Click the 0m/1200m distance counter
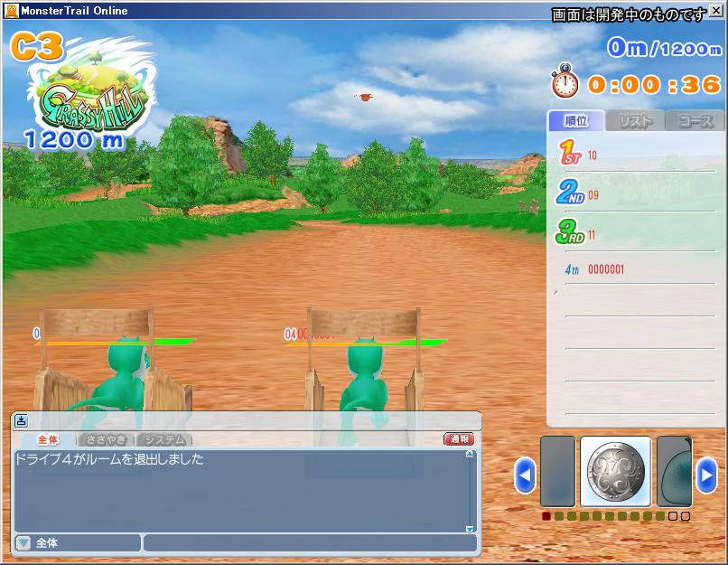728x565 pixels. 665,47
